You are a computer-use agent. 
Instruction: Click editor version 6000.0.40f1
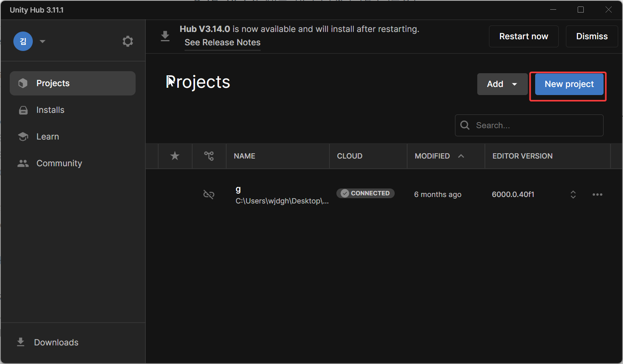point(513,195)
